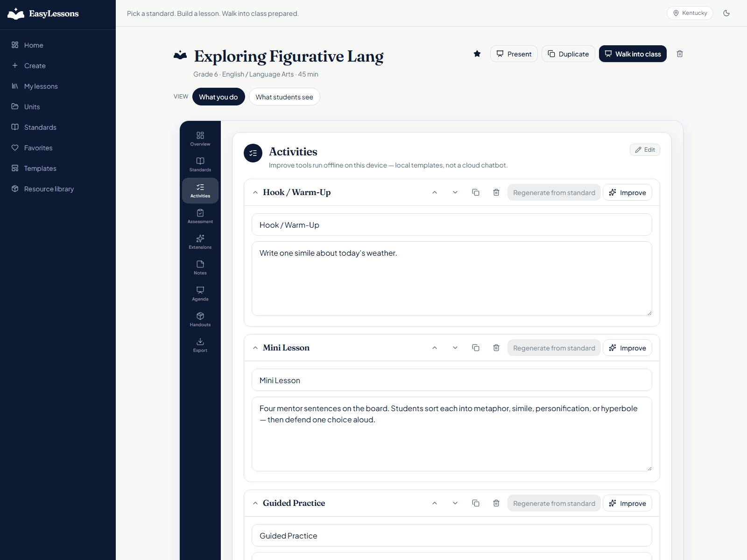Move Hook / Warm-Up activity up
Image resolution: width=747 pixels, height=560 pixels.
pyautogui.click(x=435, y=192)
